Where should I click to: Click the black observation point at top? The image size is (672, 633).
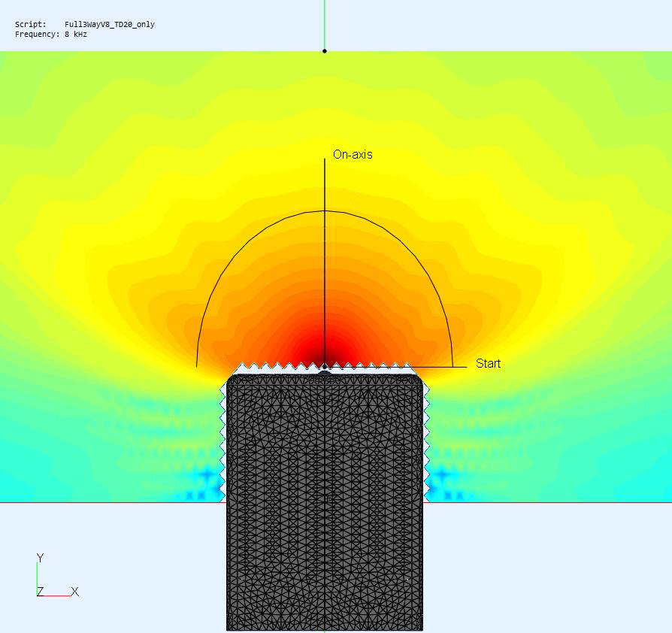coord(325,51)
